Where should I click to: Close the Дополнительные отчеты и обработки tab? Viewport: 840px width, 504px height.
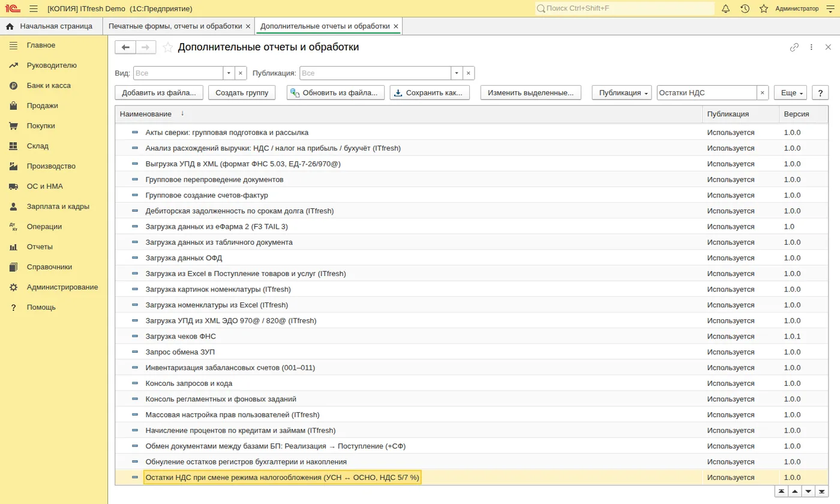click(395, 26)
